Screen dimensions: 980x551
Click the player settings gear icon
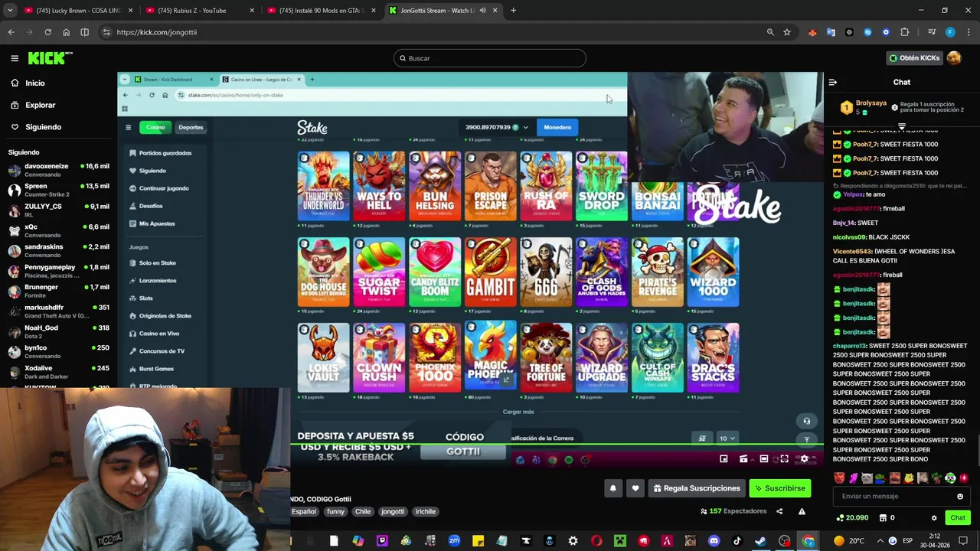point(804,459)
